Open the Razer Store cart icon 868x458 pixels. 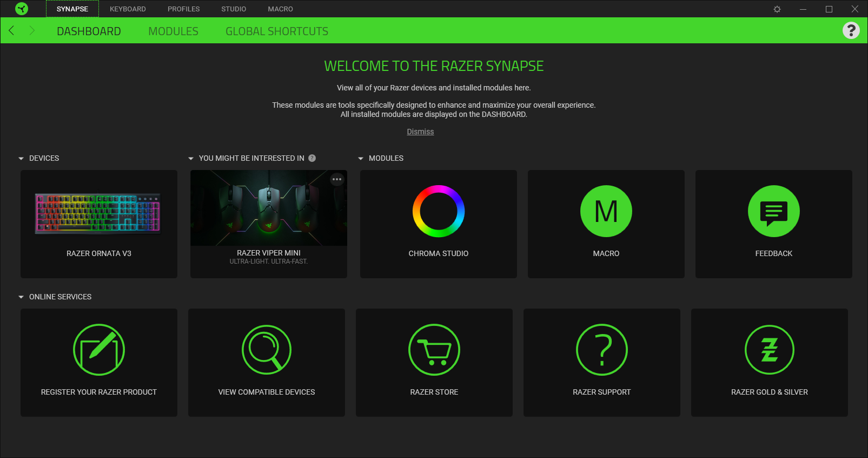tap(434, 350)
